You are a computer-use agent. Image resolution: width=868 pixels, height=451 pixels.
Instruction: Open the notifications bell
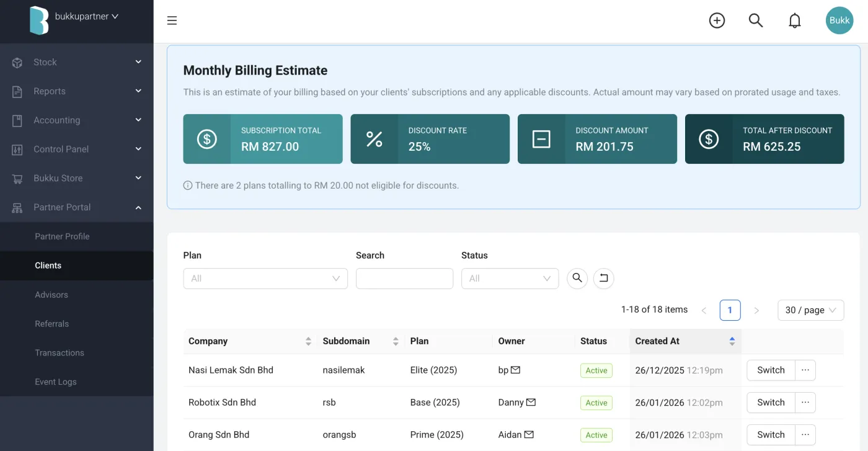794,20
